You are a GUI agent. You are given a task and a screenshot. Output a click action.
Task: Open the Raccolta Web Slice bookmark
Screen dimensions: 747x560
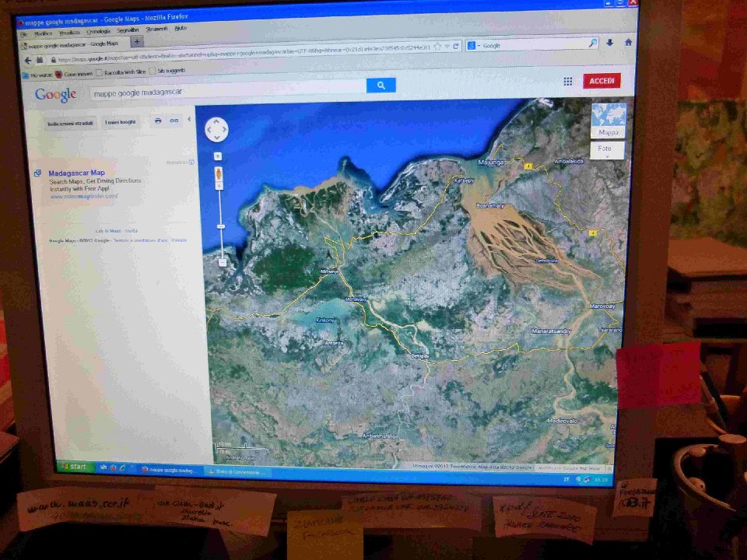(121, 72)
